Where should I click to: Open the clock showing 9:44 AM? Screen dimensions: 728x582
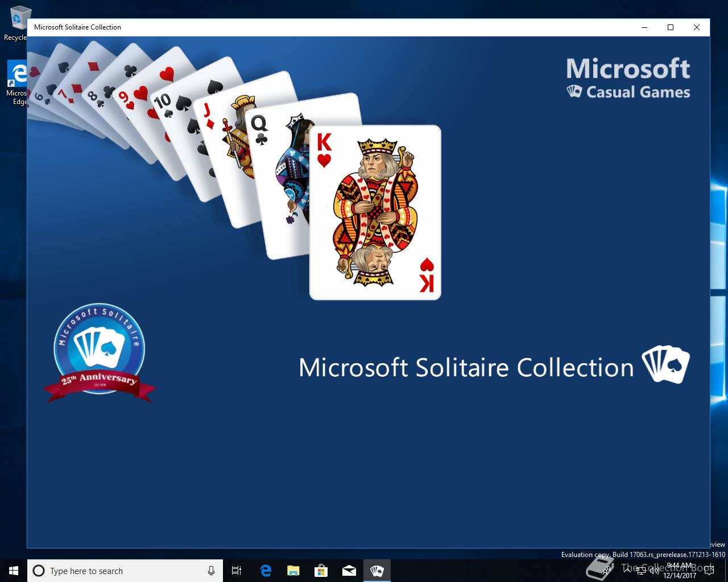click(x=680, y=571)
